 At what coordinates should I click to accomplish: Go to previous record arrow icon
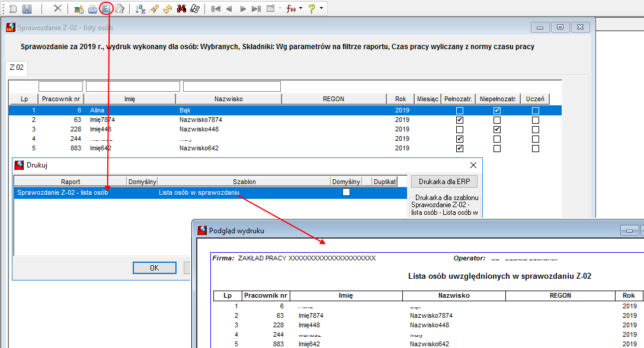229,9
